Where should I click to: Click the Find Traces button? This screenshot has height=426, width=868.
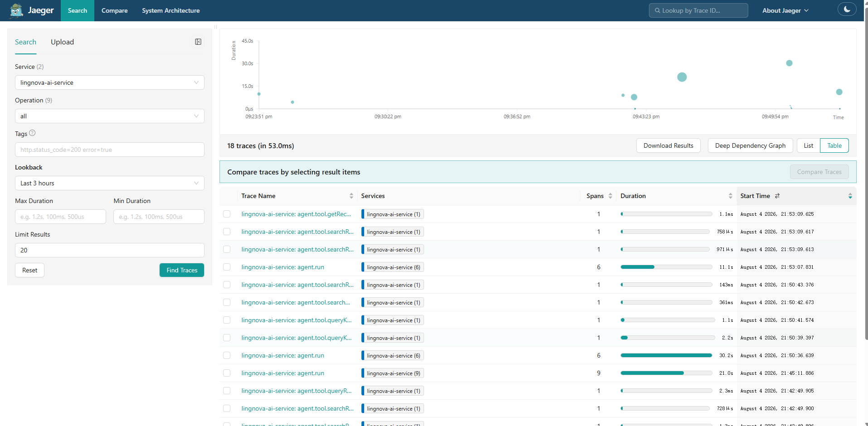[x=182, y=270]
